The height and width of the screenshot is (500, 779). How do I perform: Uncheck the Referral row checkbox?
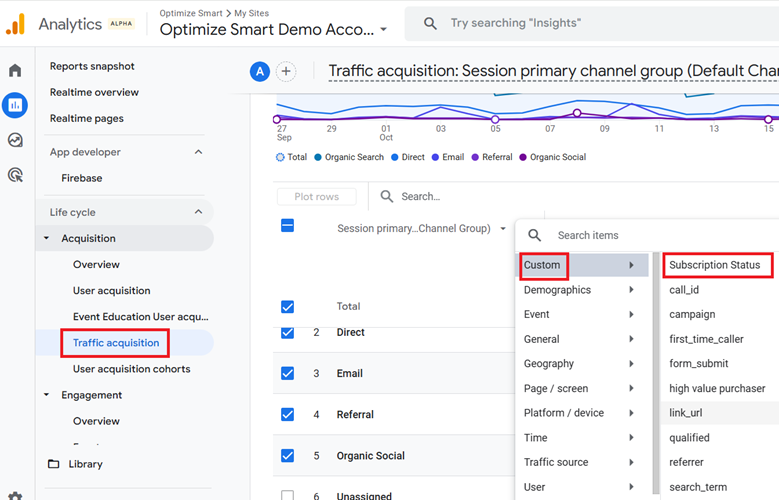(288, 415)
